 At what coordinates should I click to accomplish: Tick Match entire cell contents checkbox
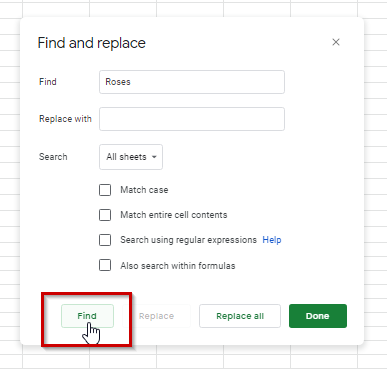pos(105,215)
